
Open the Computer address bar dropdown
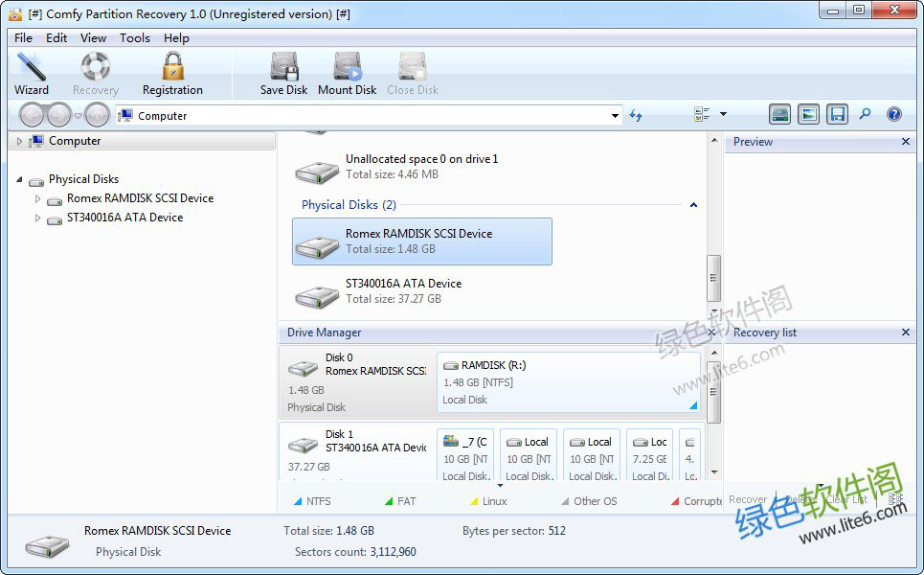pyautogui.click(x=615, y=116)
